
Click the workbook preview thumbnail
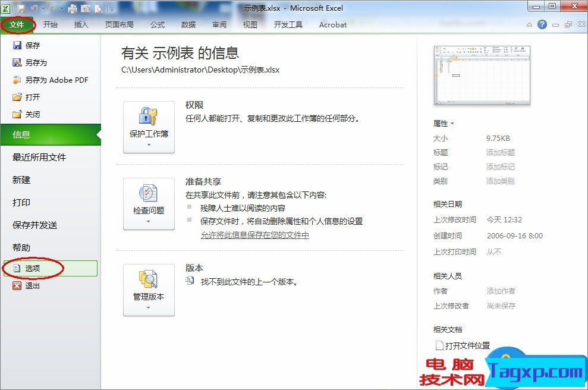[x=482, y=76]
